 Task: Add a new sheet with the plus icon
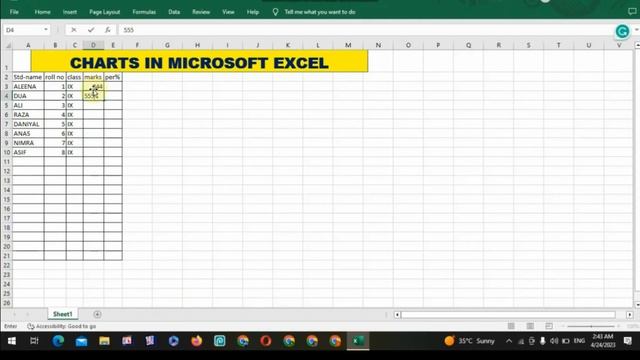click(x=97, y=314)
